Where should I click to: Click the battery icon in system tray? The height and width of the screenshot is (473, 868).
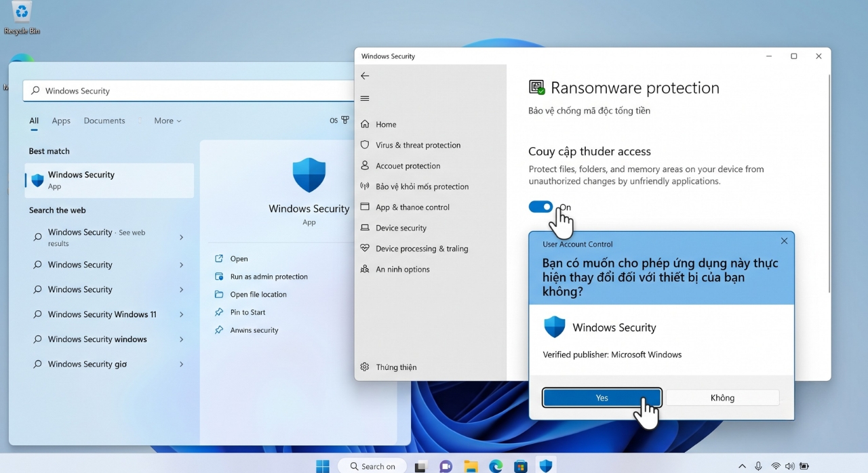point(804,466)
